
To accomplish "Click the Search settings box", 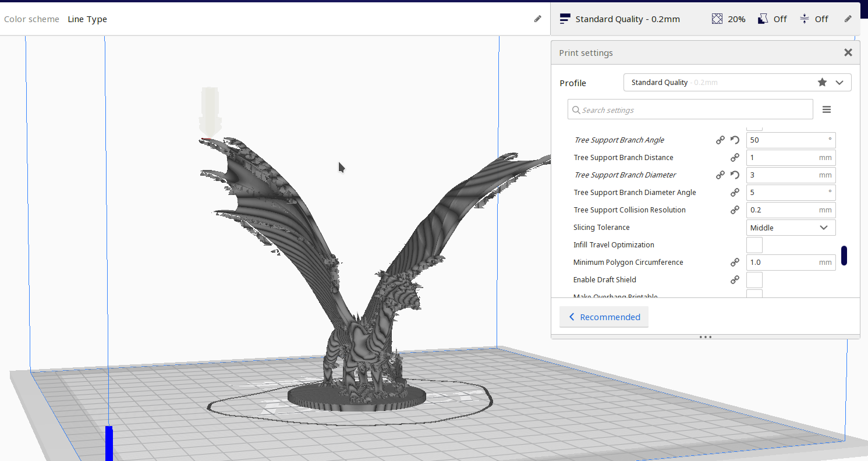I will pyautogui.click(x=690, y=109).
